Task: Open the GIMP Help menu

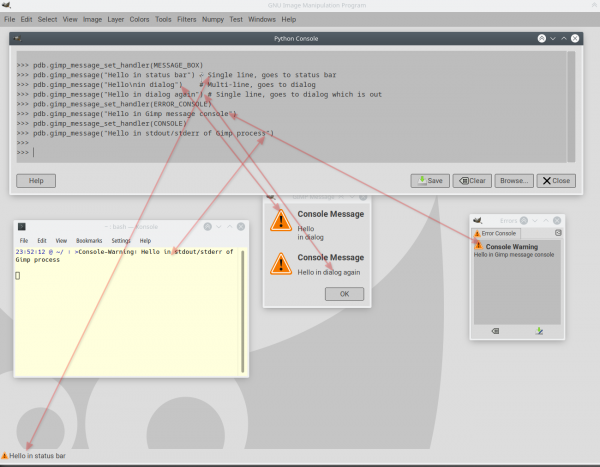Action: (x=289, y=19)
